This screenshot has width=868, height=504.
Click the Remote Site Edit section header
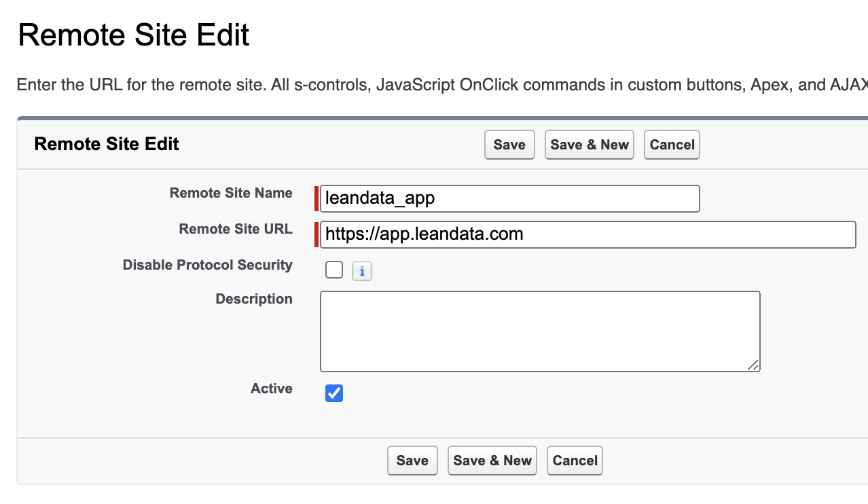coord(107,144)
